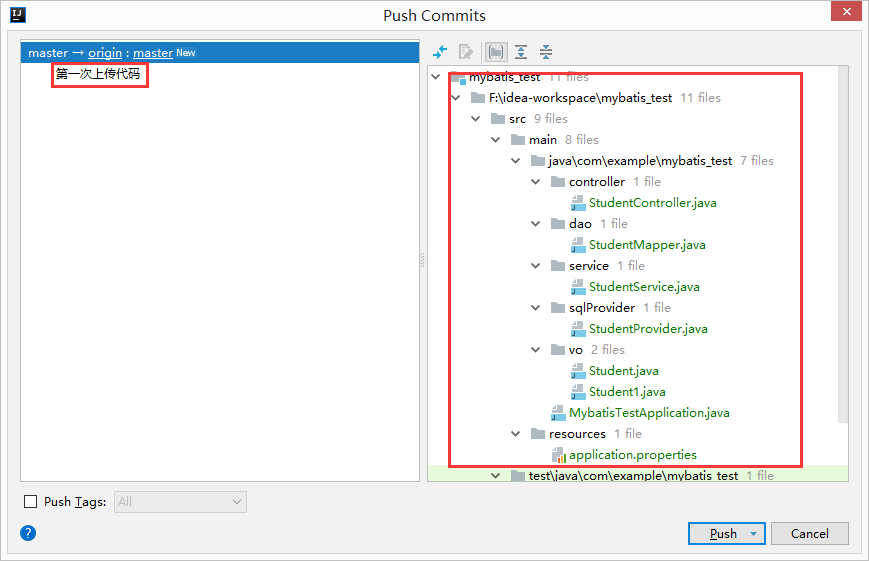Click the origin remote link

pos(105,53)
